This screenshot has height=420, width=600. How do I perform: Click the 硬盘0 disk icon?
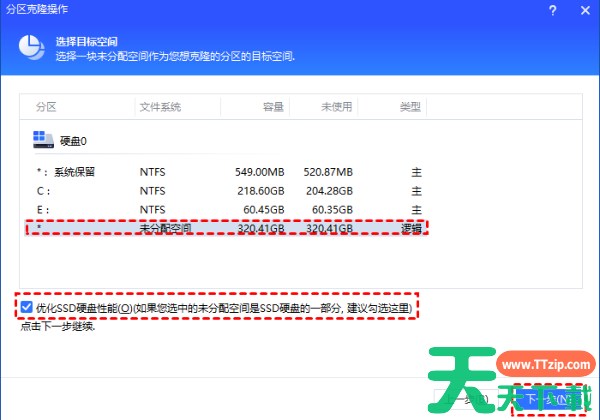click(x=44, y=141)
